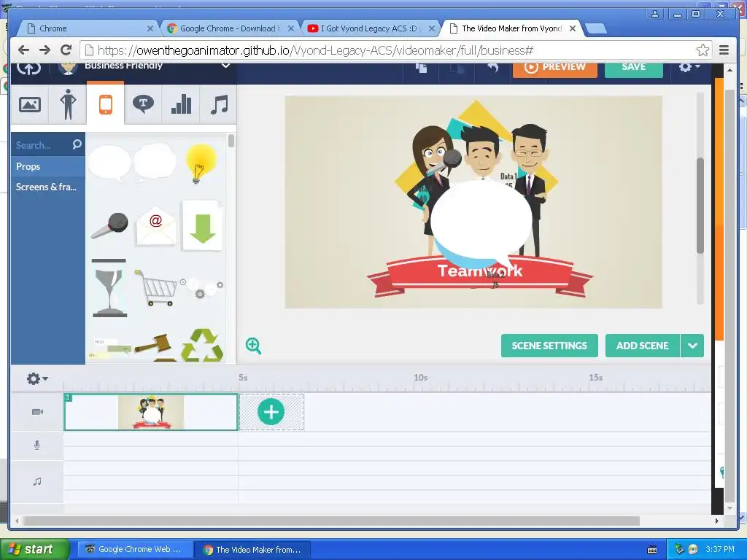The image size is (747, 560).
Task: Click the browser forward arrow
Action: click(44, 50)
